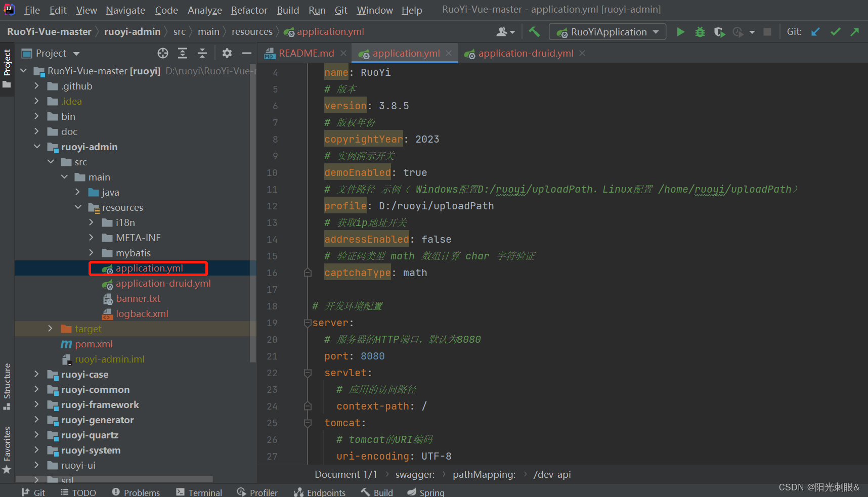
Task: Open the user account icon menu
Action: pos(505,32)
